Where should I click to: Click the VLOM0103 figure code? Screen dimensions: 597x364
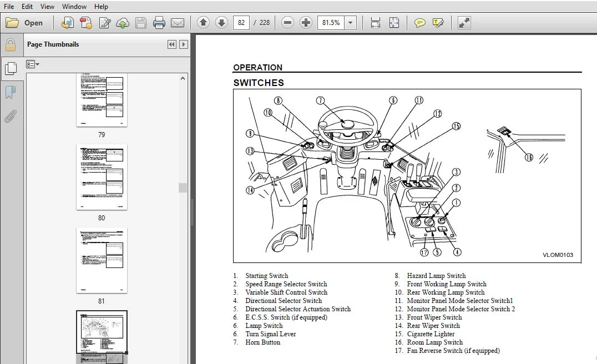click(558, 255)
